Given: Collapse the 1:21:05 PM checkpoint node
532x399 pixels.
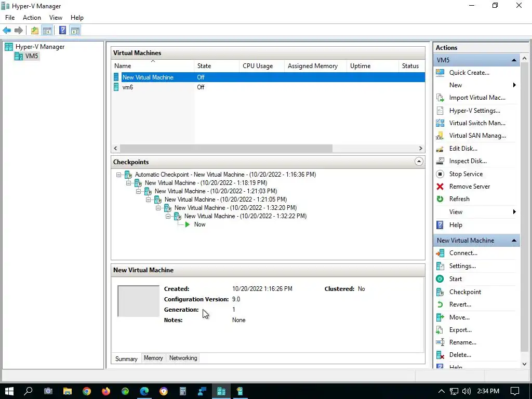Looking at the screenshot, I should coord(148,199).
